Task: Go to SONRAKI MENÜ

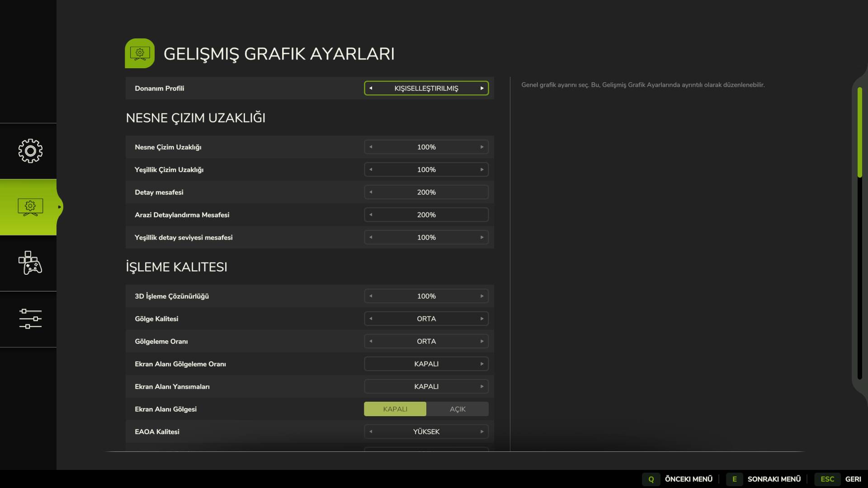Action: point(774,479)
